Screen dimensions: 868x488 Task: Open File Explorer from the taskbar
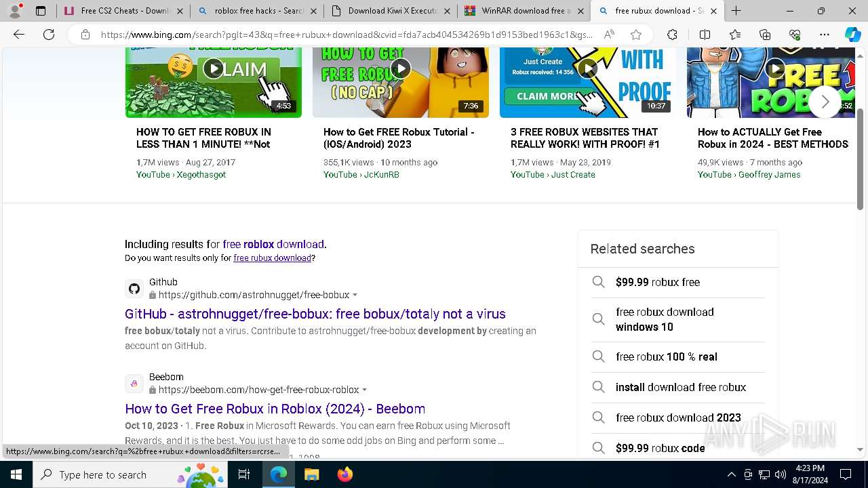tap(311, 474)
